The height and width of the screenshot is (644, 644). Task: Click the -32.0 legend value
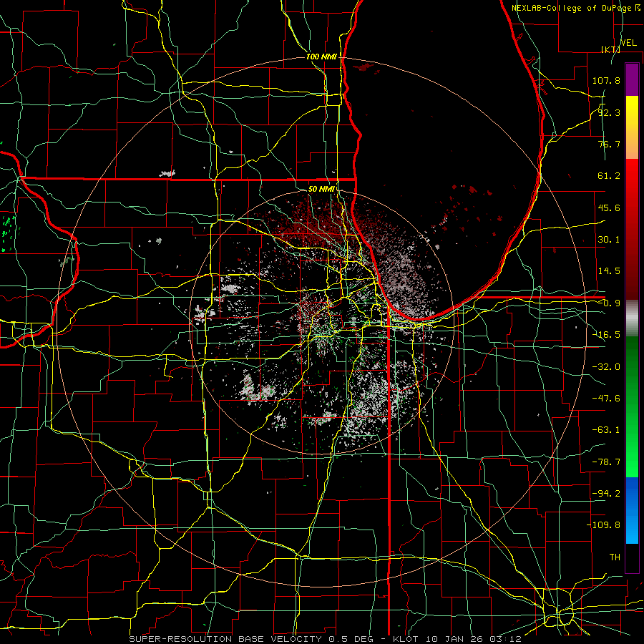point(606,366)
